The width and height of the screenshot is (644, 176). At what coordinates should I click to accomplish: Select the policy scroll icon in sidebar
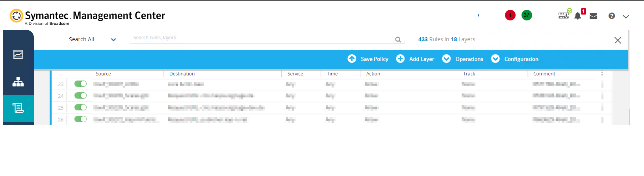18,108
